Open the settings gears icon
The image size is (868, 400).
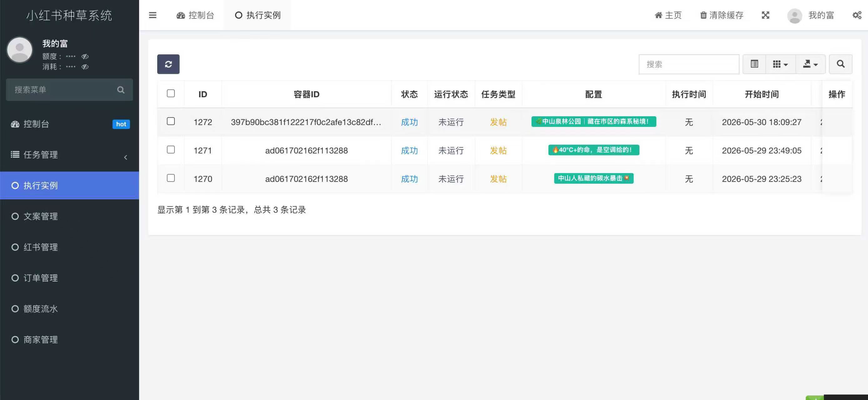857,15
